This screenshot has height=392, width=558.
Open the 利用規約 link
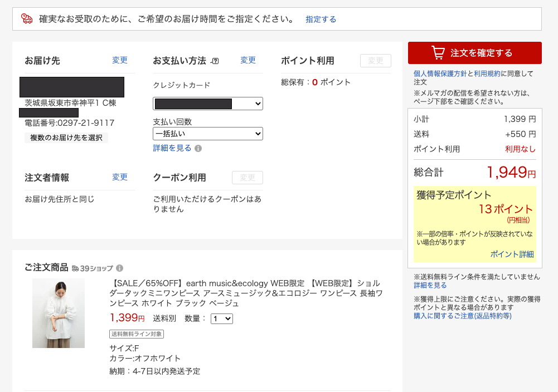487,73
